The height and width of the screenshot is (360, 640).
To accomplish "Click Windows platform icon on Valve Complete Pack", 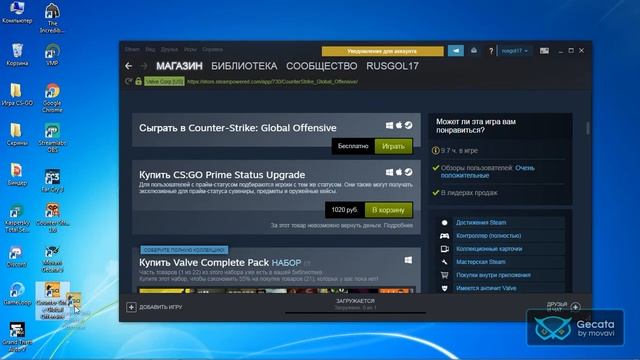I will click(408, 260).
